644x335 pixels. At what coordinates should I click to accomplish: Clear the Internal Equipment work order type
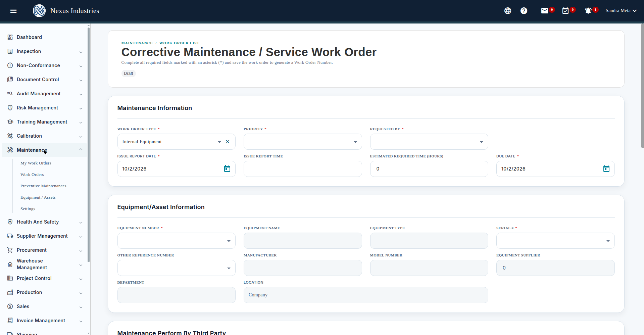228,142
